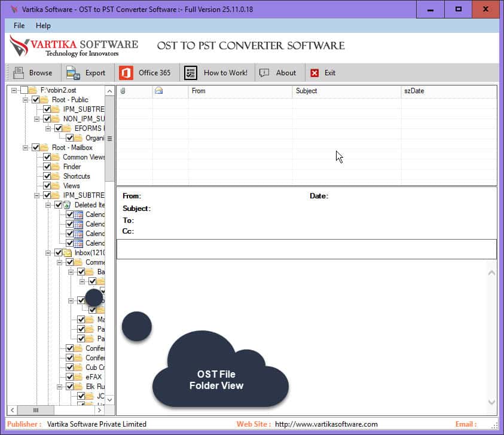Collapse the EFORMS node
The width and height of the screenshot is (504, 435).
(x=48, y=128)
